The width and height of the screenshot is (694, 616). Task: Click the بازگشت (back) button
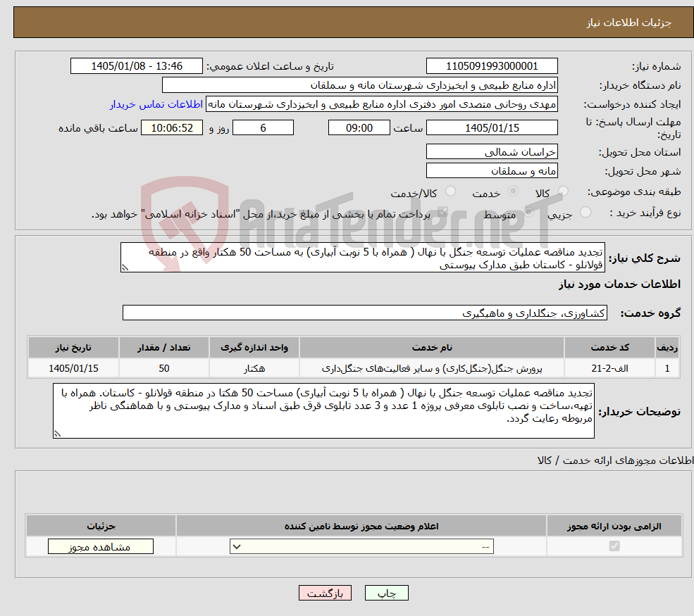tap(325, 593)
